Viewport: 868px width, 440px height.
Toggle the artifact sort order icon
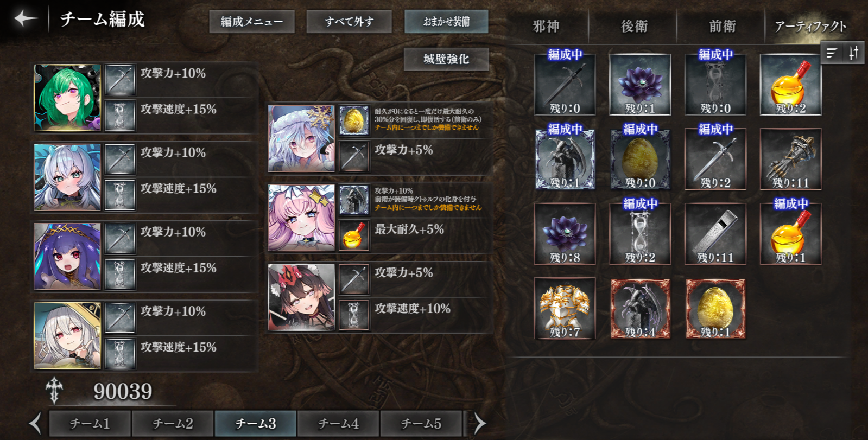pos(853,53)
